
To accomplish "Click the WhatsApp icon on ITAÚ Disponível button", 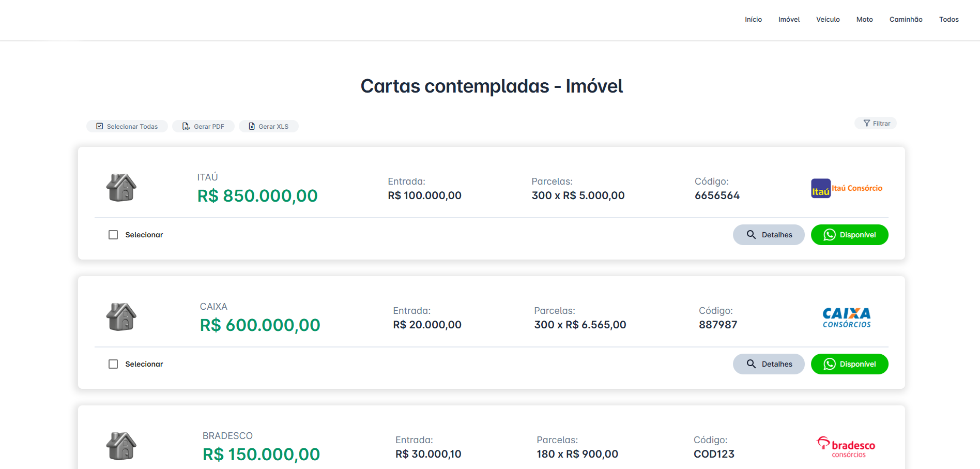I will (830, 235).
